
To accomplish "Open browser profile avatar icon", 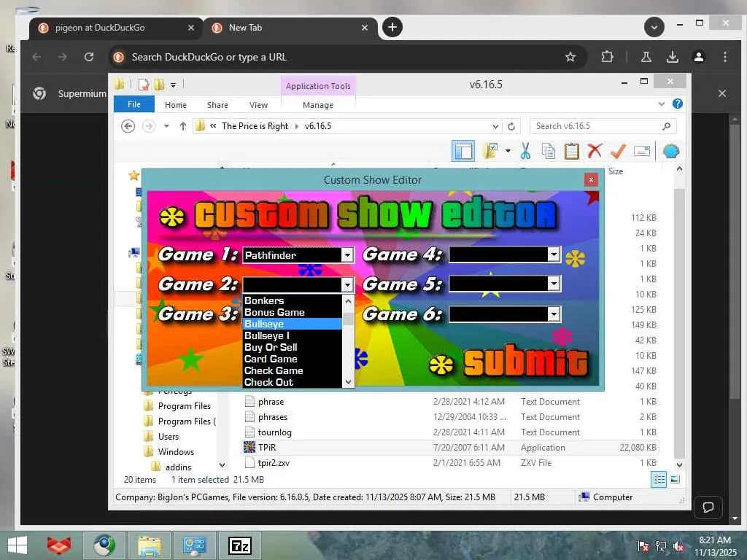I will 699,57.
